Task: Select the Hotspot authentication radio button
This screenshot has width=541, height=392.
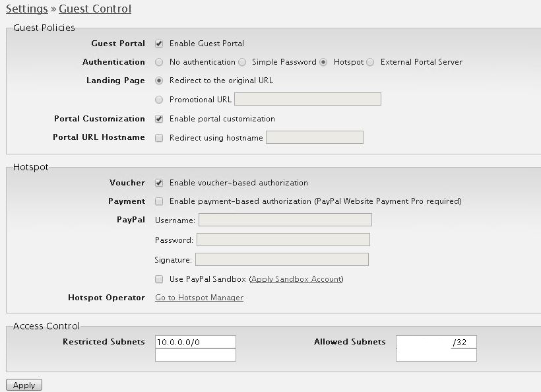Action: pos(323,62)
